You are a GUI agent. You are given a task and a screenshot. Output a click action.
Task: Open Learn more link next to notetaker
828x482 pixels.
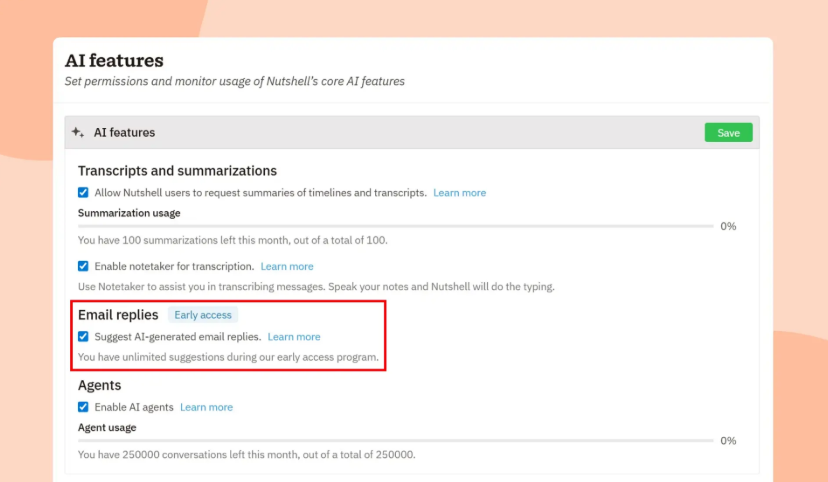coord(287,266)
